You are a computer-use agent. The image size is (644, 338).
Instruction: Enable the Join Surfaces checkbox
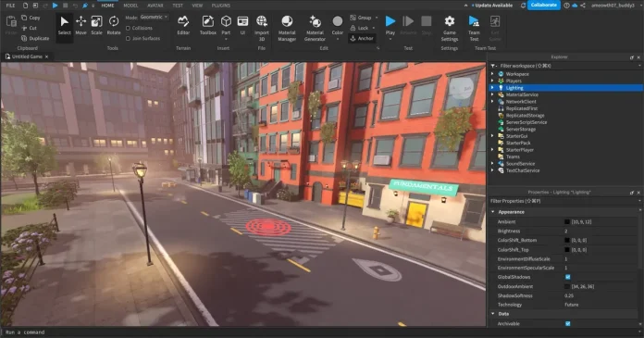click(128, 38)
